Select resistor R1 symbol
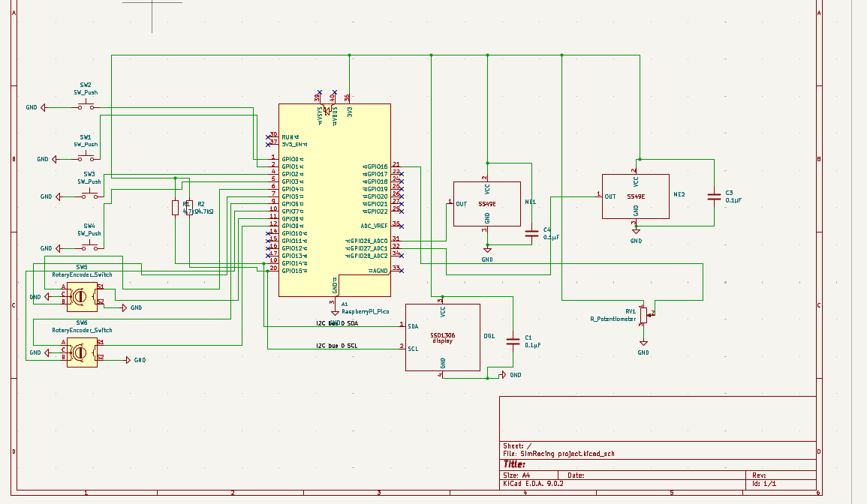The width and height of the screenshot is (867, 504). [176, 208]
